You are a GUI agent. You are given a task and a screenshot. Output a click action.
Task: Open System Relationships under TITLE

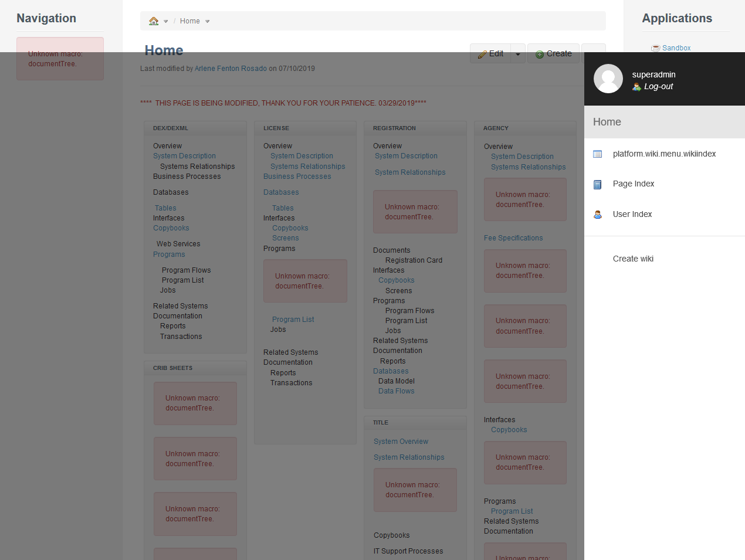pos(409,457)
